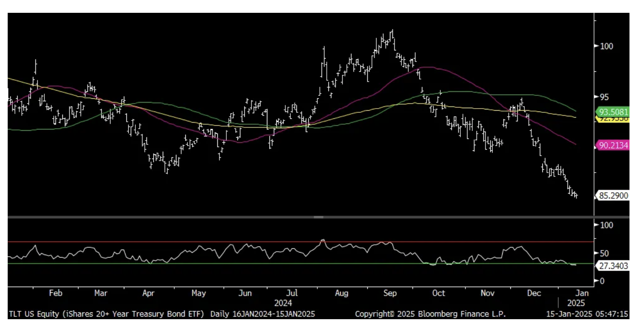Select the 85.2900 last price label

613,196
